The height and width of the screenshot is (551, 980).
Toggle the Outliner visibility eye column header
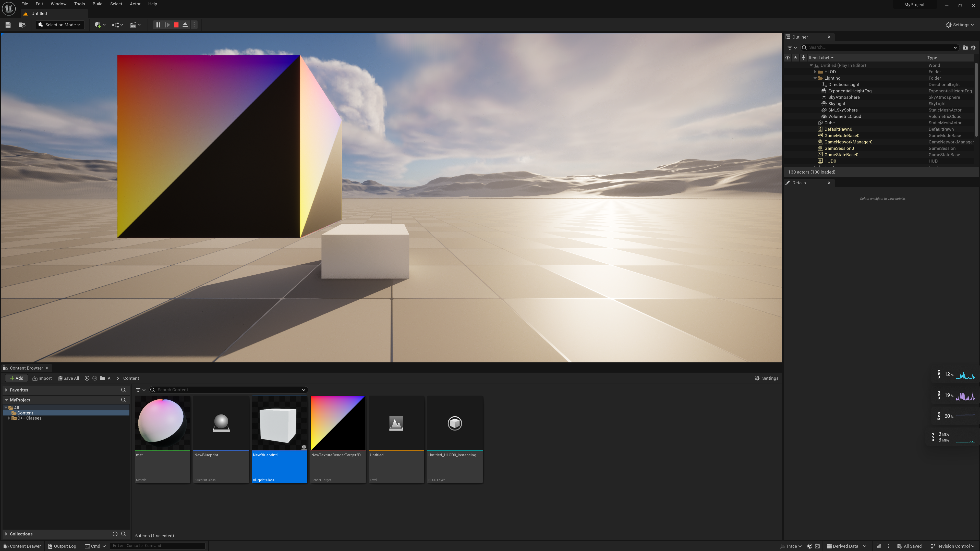[788, 58]
